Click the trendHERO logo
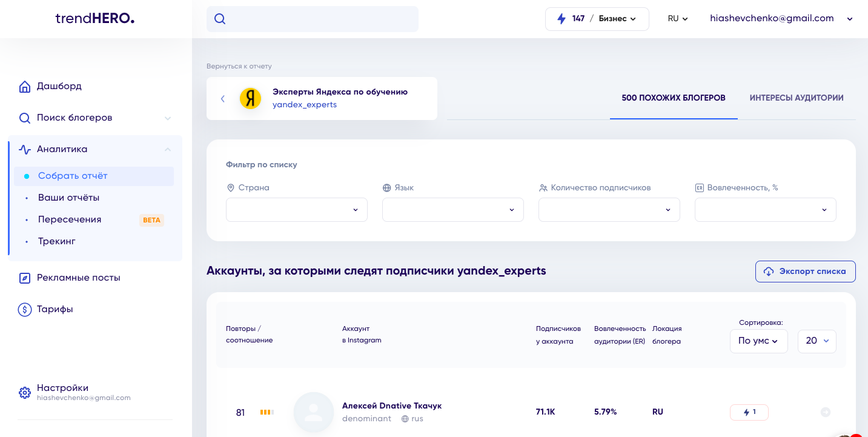 tap(94, 19)
